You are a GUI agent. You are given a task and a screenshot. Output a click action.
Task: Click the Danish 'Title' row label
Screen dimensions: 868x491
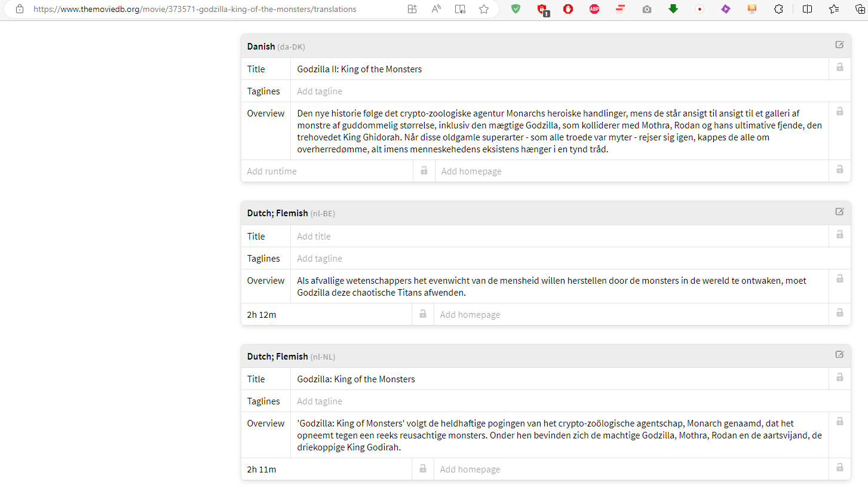point(256,69)
